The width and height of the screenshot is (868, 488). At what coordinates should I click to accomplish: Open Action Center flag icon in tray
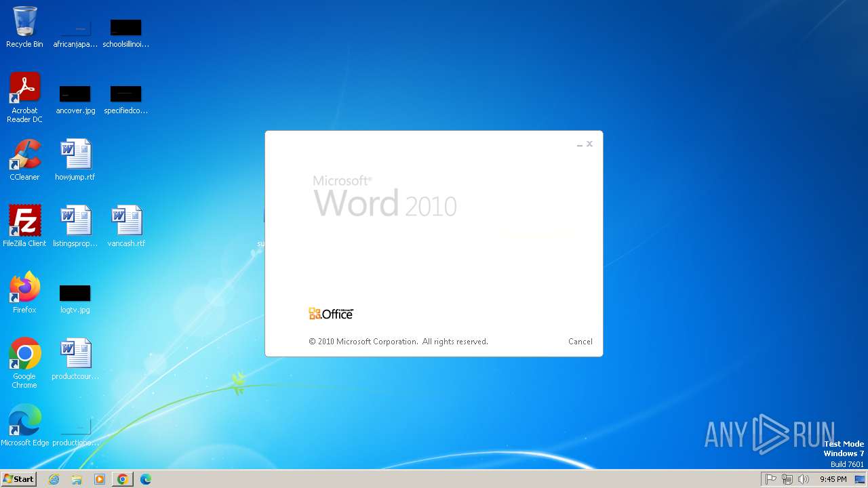771,479
